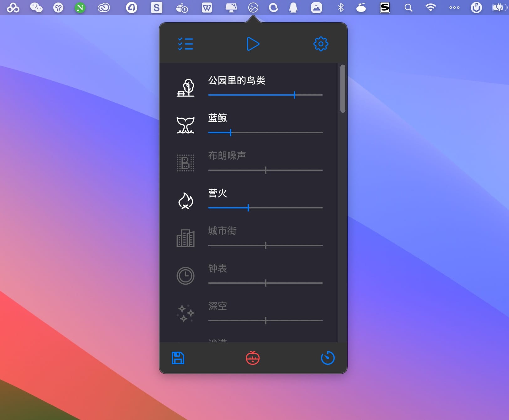Click the 公园里的鸟类 volume slider track
This screenshot has width=509, height=420.
click(x=265, y=95)
